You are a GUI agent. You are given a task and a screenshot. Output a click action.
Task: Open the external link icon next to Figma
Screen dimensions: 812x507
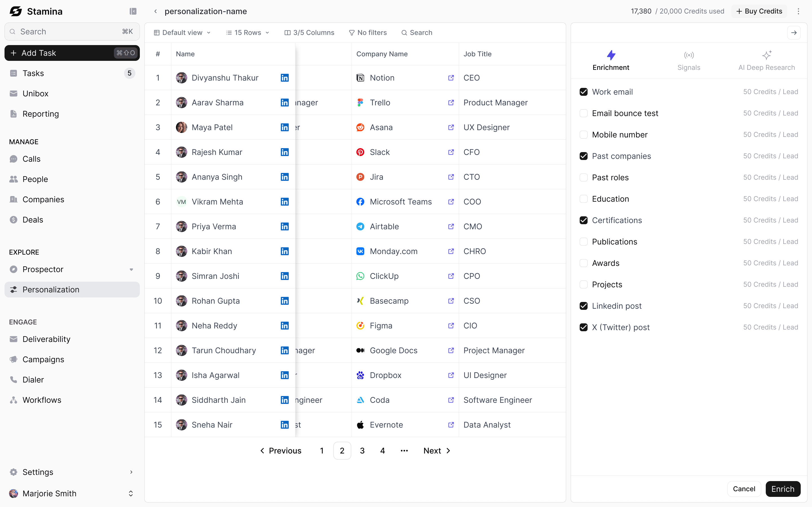pos(451,326)
